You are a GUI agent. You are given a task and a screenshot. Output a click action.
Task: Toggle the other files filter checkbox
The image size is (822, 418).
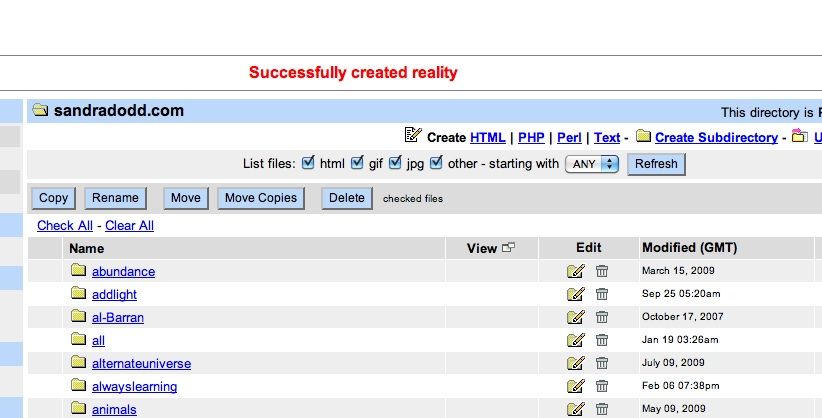coord(436,162)
